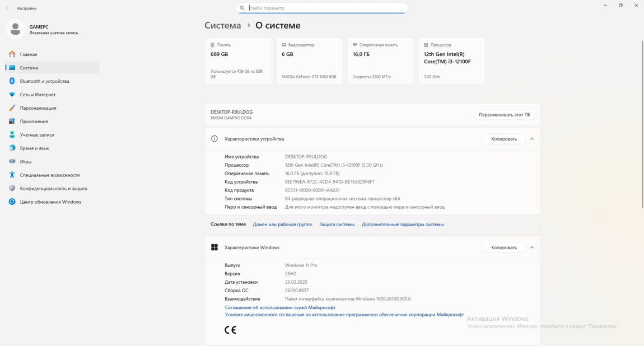The width and height of the screenshot is (644, 346).
Task: Click the Найти параметр search field
Action: coord(325,8)
